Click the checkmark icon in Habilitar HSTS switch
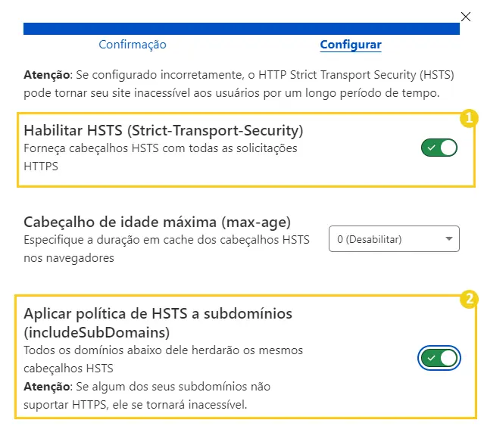484x448 pixels. (x=430, y=148)
